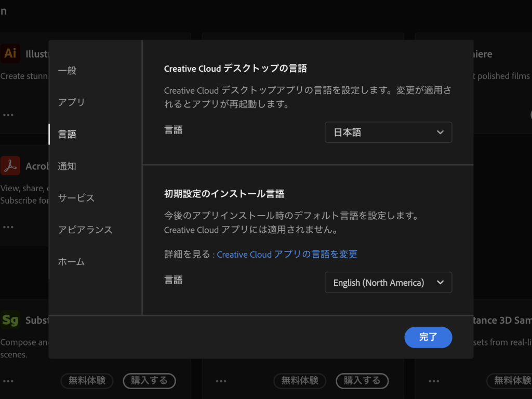The height and width of the screenshot is (399, 532).
Task: Click 無料体験 button at the far right
Action: pyautogui.click(x=511, y=381)
